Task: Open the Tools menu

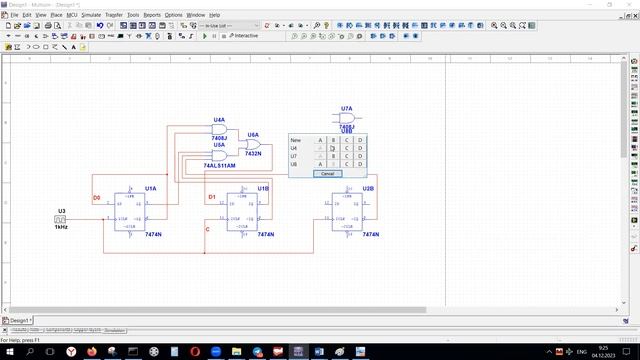Action: point(133,15)
